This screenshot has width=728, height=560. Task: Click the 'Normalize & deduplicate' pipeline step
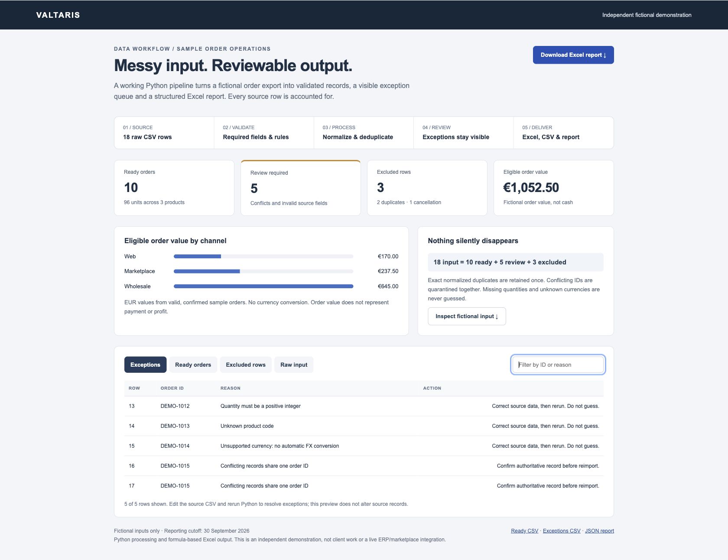(x=364, y=133)
